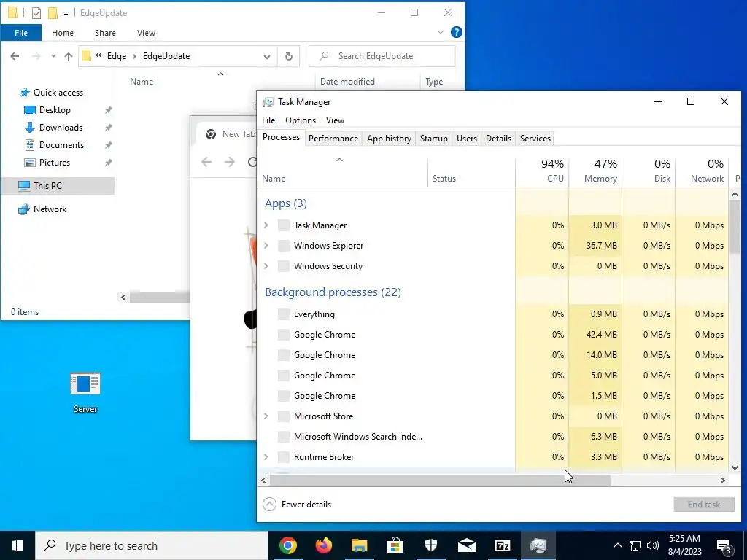Click the network tray icon
Screen dimensions: 747x560
click(635, 545)
